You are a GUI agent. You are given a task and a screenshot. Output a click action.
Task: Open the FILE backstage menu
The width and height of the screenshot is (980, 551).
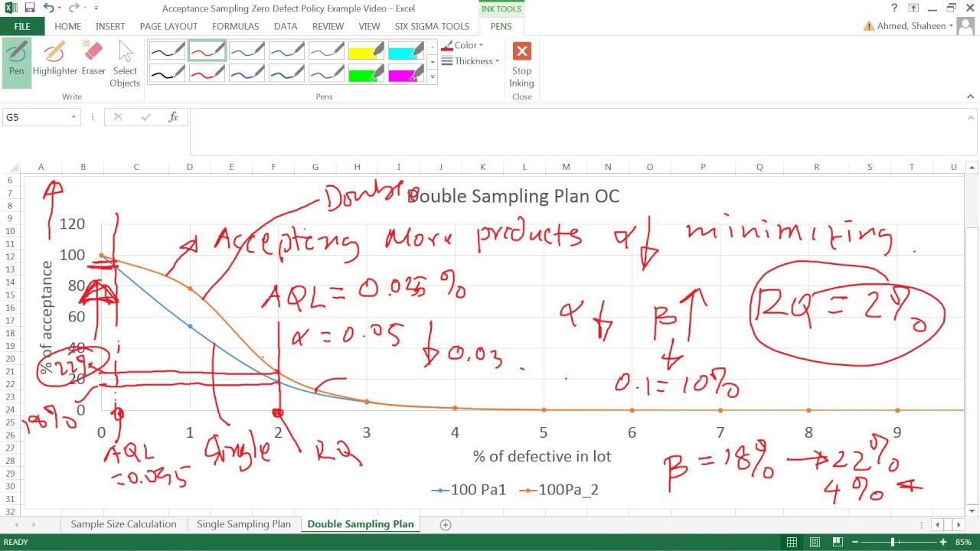click(x=22, y=26)
